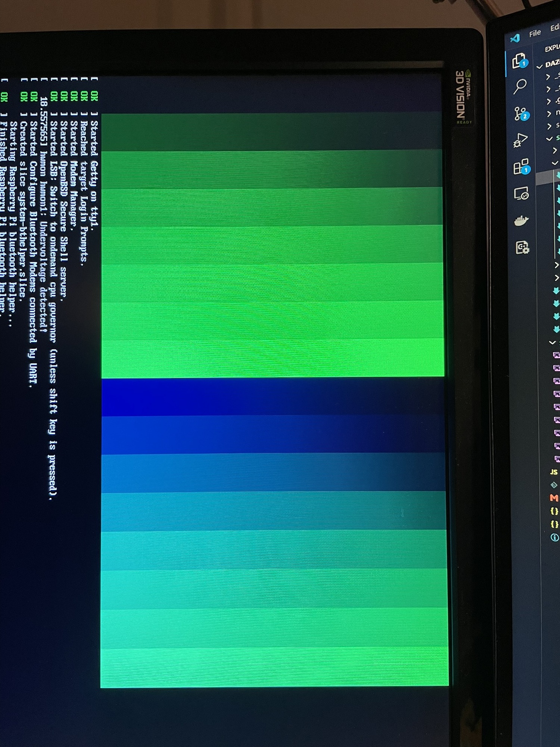Click the Explorer panel header title
The image size is (560, 747).
tap(552, 48)
